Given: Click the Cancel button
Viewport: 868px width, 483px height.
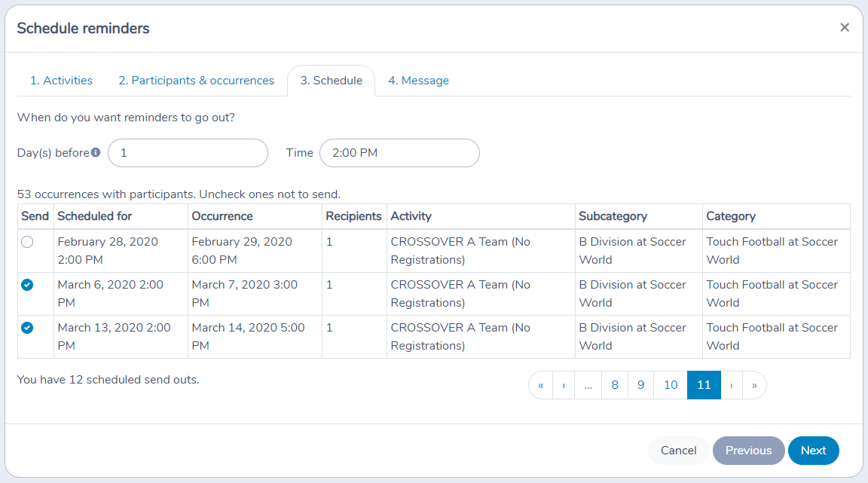Looking at the screenshot, I should click(x=679, y=451).
